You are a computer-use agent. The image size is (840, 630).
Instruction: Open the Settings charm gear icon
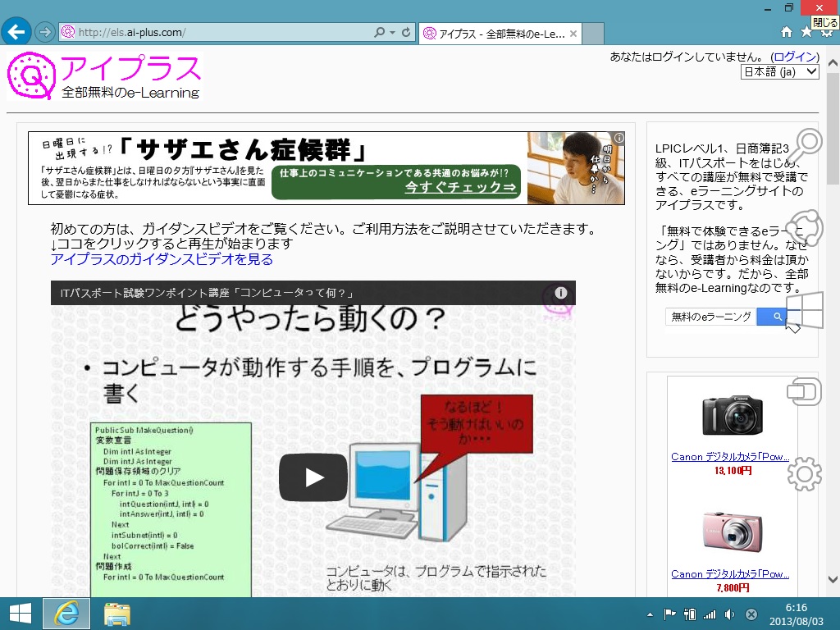click(x=805, y=473)
